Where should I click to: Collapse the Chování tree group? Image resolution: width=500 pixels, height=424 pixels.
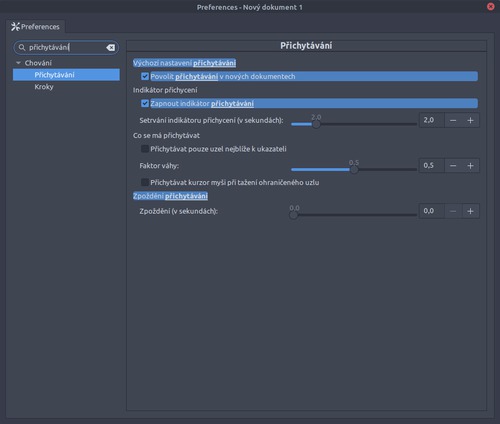(18, 63)
